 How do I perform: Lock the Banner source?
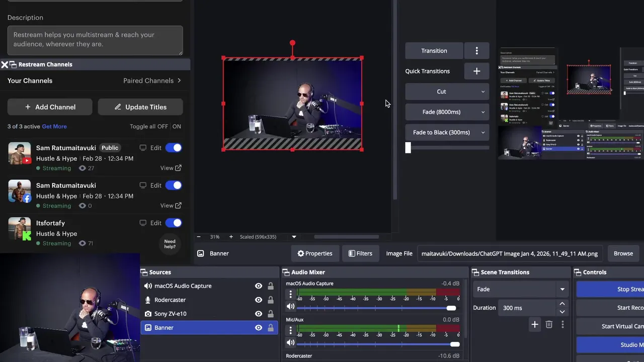click(x=271, y=328)
